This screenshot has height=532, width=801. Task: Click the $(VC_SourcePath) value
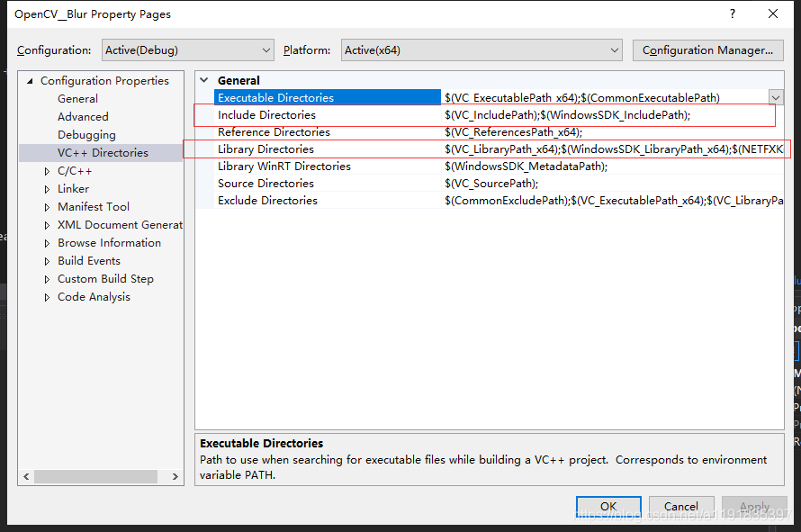click(x=491, y=183)
